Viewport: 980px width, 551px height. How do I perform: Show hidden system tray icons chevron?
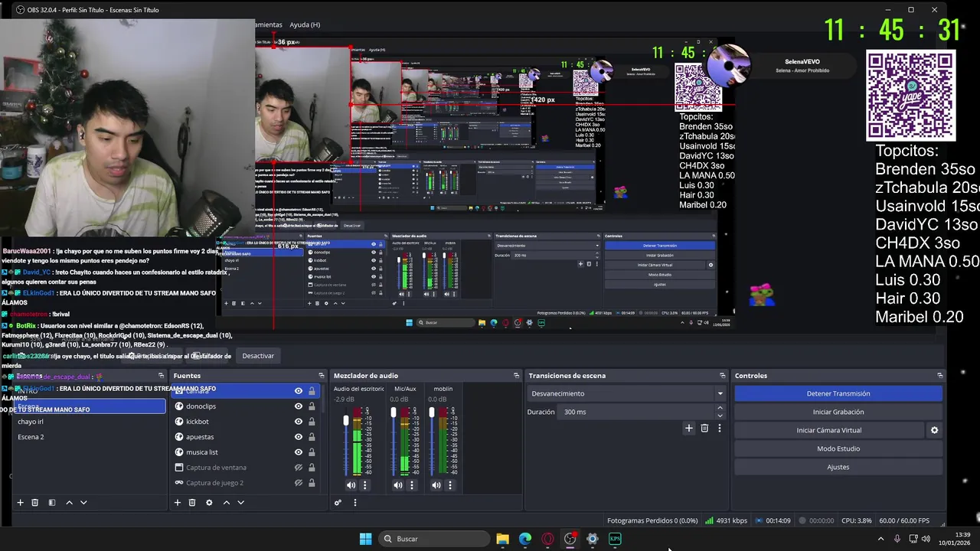coord(880,539)
